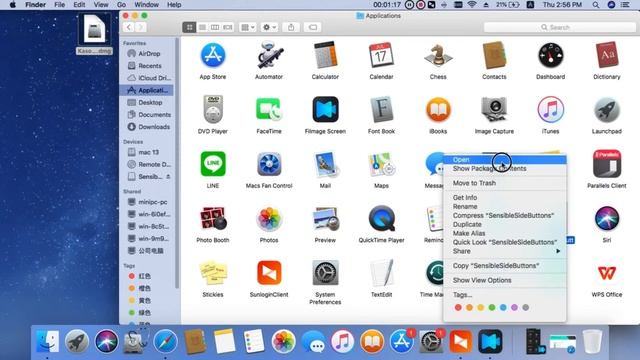Viewport: 640px width, 360px height.
Task: Switch Finder to icon view
Action: tap(189, 27)
